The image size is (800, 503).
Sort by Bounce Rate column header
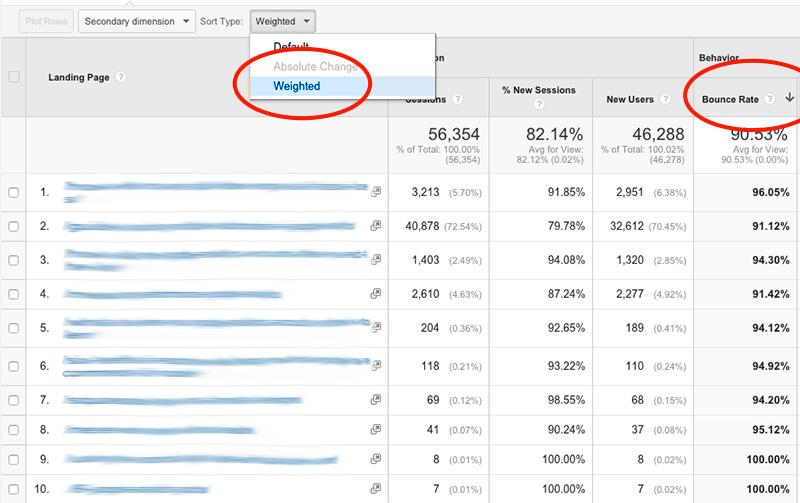click(x=730, y=99)
